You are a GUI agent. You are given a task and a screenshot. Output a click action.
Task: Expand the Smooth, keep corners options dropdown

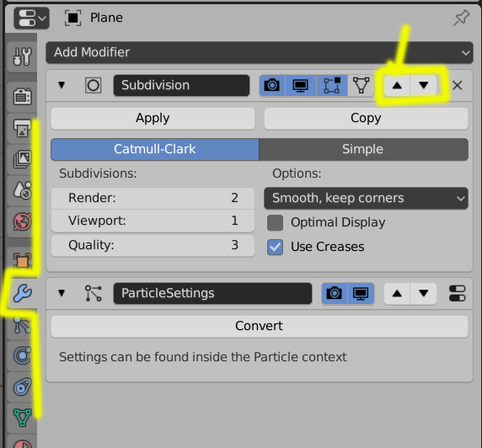(x=366, y=198)
